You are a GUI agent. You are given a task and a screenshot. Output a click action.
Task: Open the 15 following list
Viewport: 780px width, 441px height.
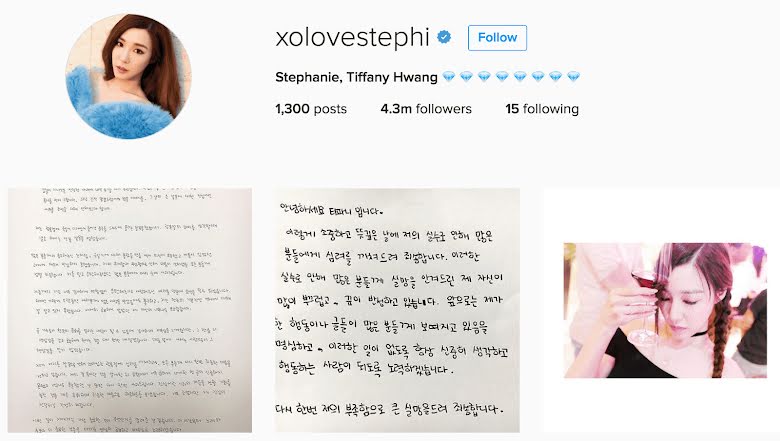542,109
